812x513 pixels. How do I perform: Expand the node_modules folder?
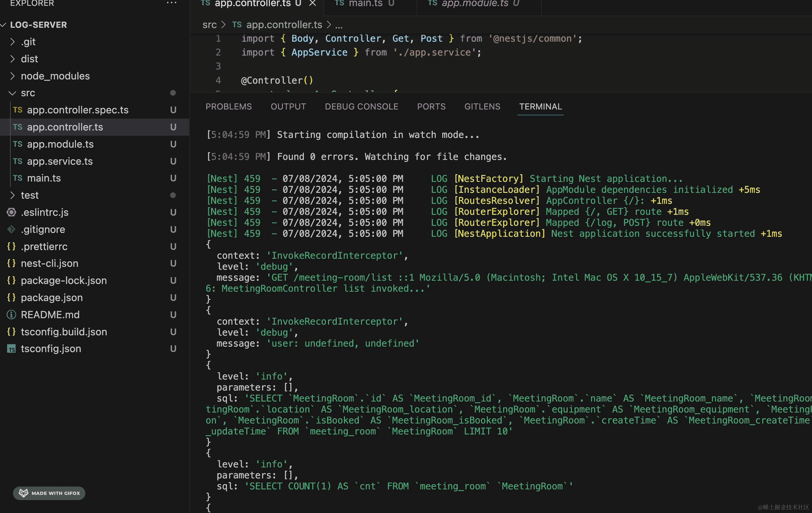point(13,76)
